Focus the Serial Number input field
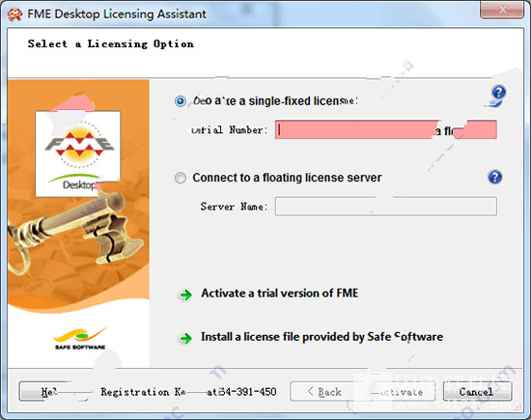The image size is (531, 420). [x=386, y=129]
